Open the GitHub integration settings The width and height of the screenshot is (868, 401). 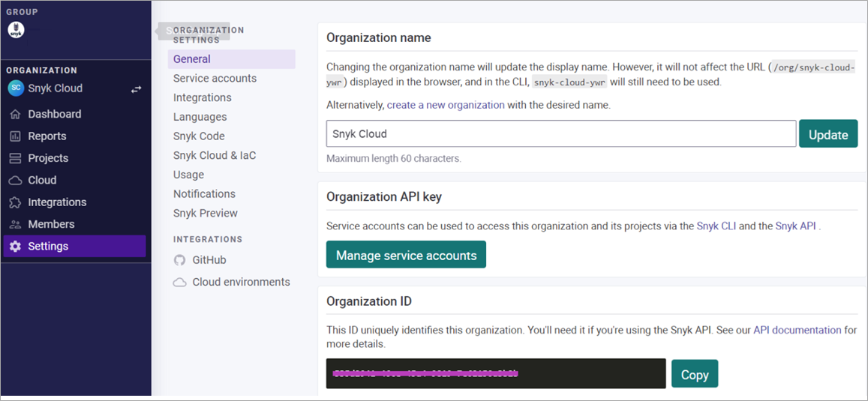pyautogui.click(x=209, y=260)
